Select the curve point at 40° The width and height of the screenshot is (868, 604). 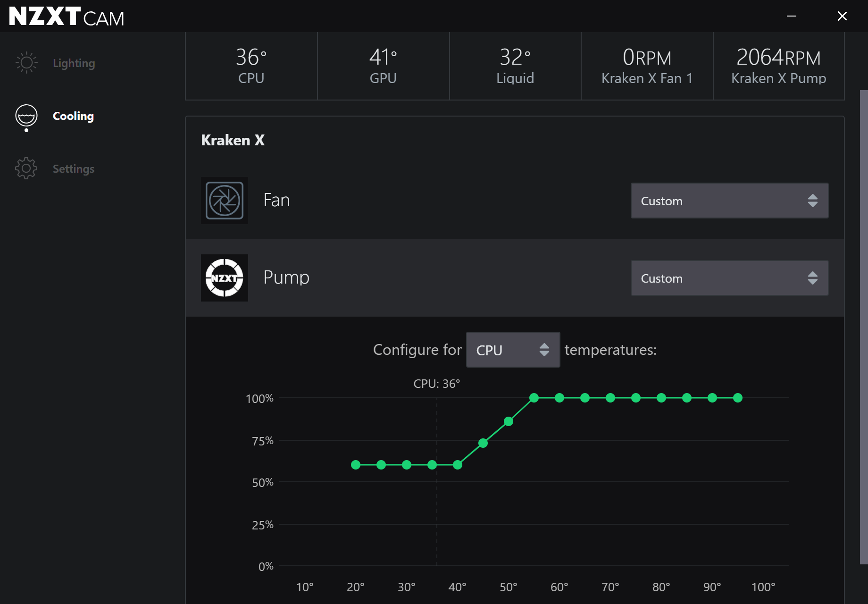click(x=458, y=465)
